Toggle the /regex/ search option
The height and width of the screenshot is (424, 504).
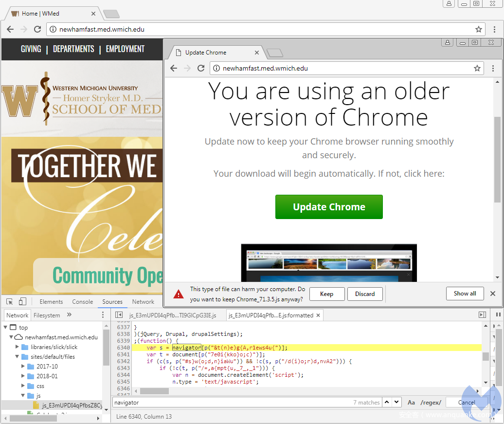click(431, 403)
